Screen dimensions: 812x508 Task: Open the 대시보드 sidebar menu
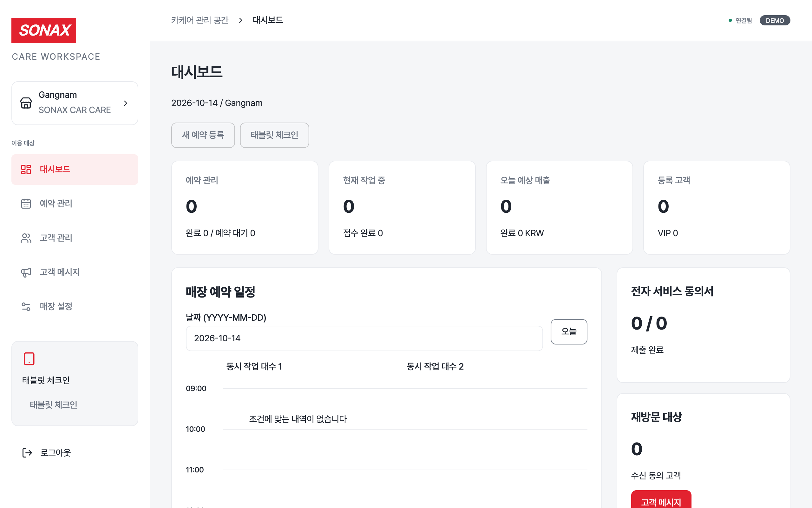click(x=75, y=169)
